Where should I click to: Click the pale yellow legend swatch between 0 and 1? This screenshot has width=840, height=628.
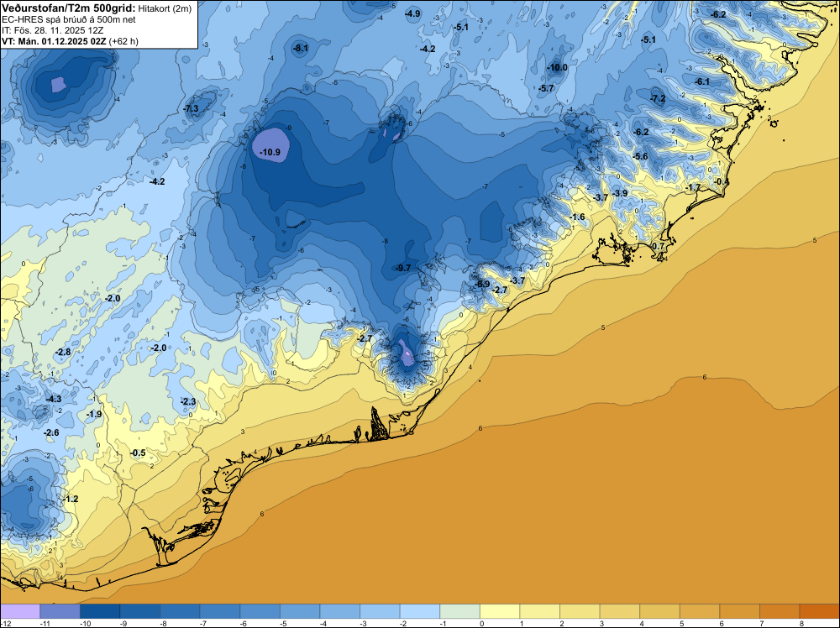500,611
